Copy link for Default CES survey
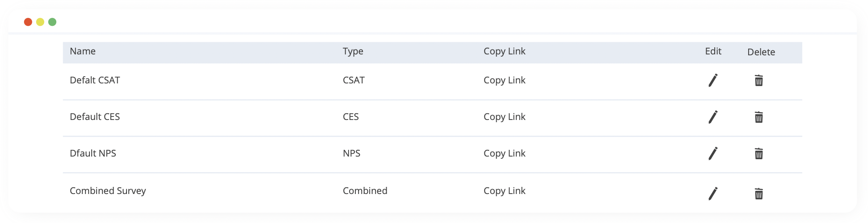Viewport: 868px width, 223px height. (504, 117)
